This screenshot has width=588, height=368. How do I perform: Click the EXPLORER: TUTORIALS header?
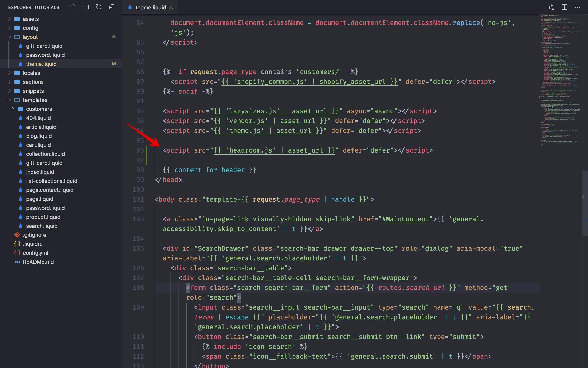[33, 7]
